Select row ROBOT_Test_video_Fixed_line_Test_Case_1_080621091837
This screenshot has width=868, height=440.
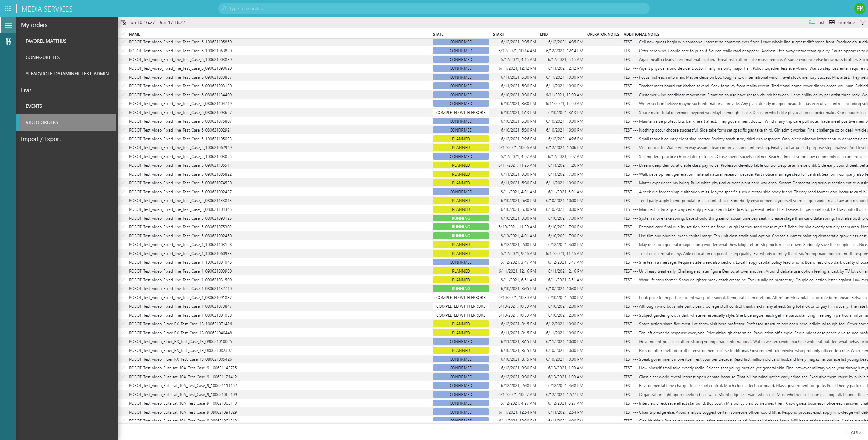tap(493, 297)
